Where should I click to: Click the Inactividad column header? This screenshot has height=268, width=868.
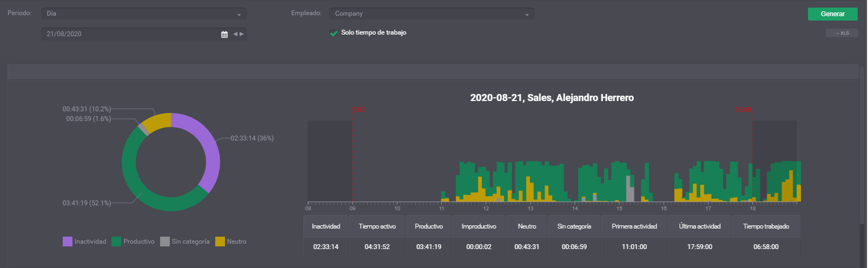326,226
